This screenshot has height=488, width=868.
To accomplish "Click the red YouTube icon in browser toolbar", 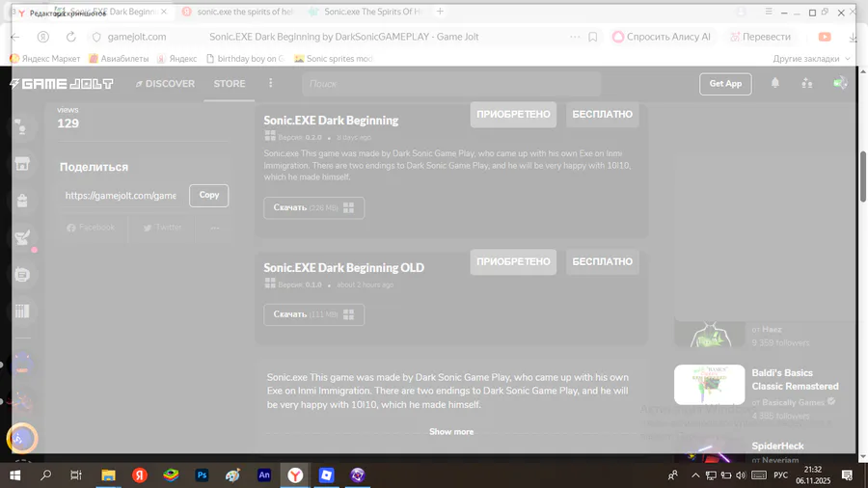I will click(825, 37).
